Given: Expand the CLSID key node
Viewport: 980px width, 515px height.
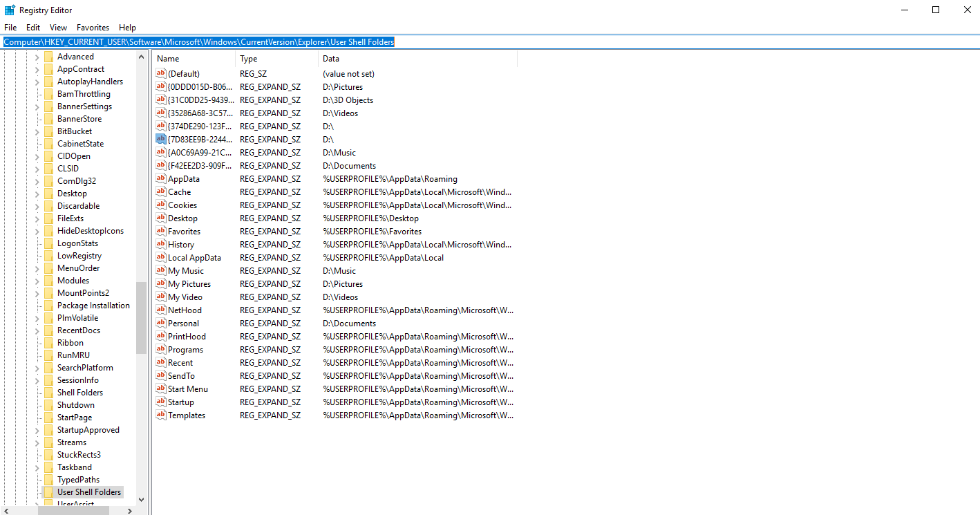Looking at the screenshot, I should point(37,169).
